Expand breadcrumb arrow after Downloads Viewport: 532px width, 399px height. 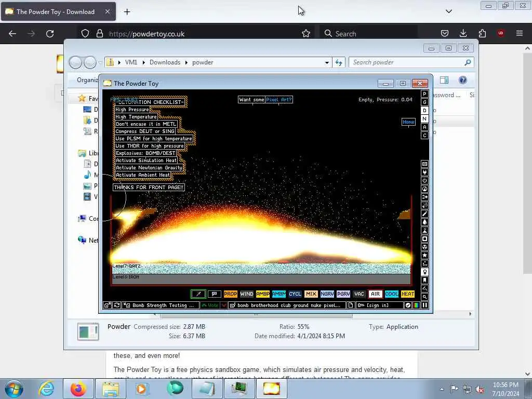point(187,62)
